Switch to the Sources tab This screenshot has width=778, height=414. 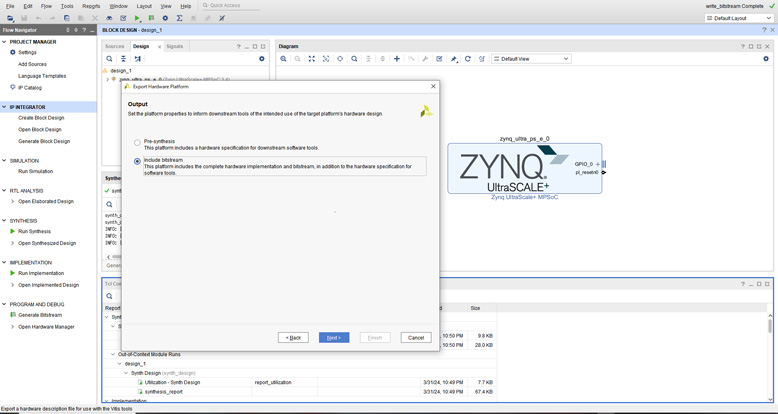[115, 46]
